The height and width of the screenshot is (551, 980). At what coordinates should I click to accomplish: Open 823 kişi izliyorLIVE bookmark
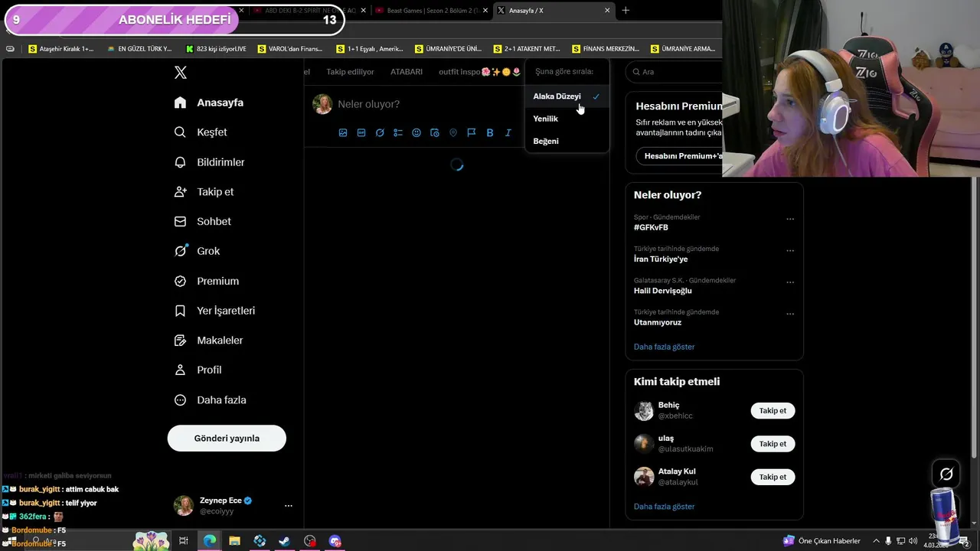pyautogui.click(x=216, y=49)
